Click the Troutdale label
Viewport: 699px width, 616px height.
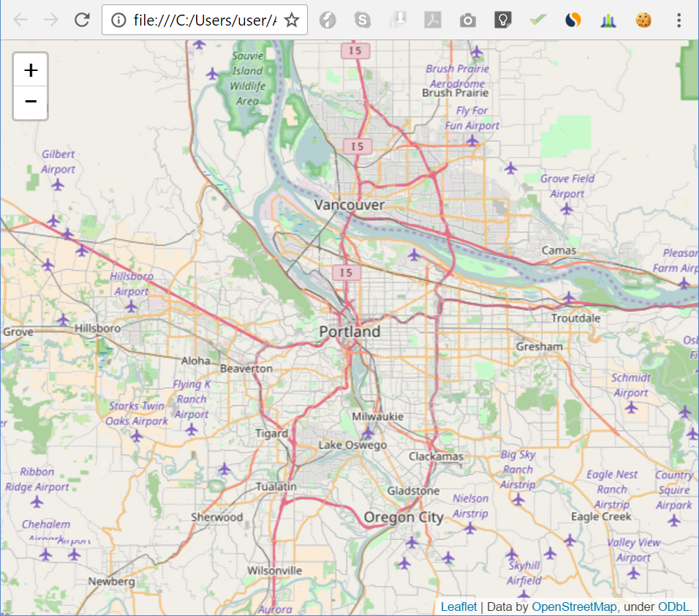tap(575, 318)
